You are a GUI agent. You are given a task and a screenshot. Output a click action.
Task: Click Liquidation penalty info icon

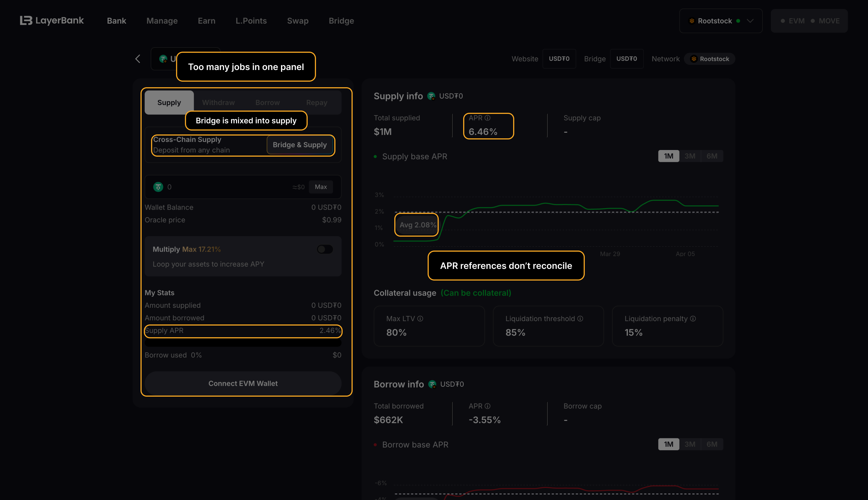693,319
